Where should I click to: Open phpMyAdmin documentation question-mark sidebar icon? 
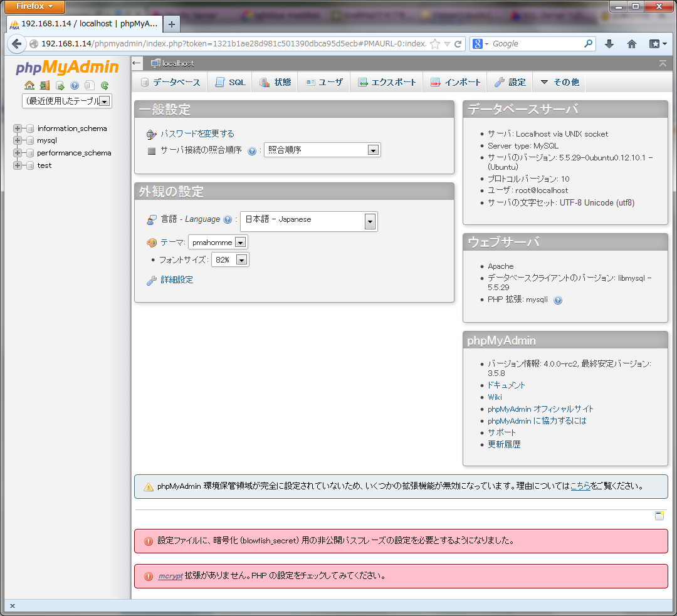(75, 85)
